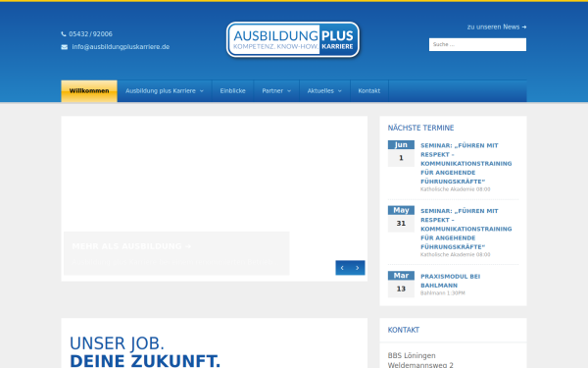Select the Willkommen tab
Image resolution: width=588 pixels, height=368 pixels.
(x=89, y=91)
